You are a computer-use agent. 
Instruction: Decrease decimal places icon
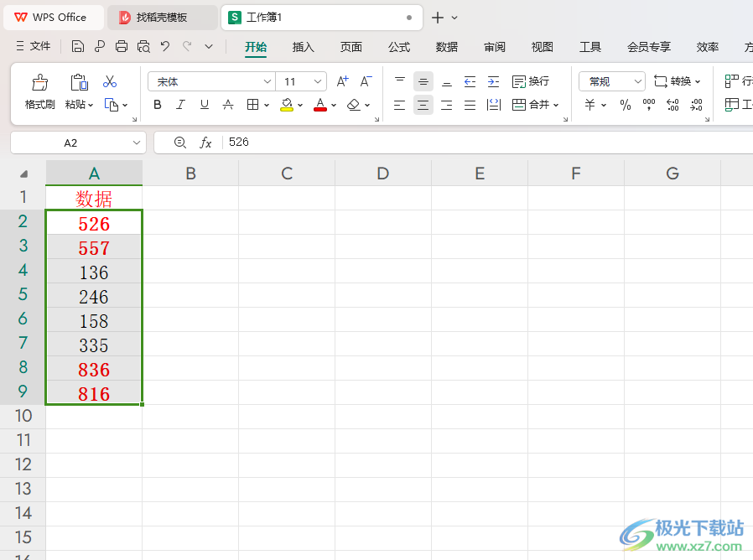tap(696, 105)
